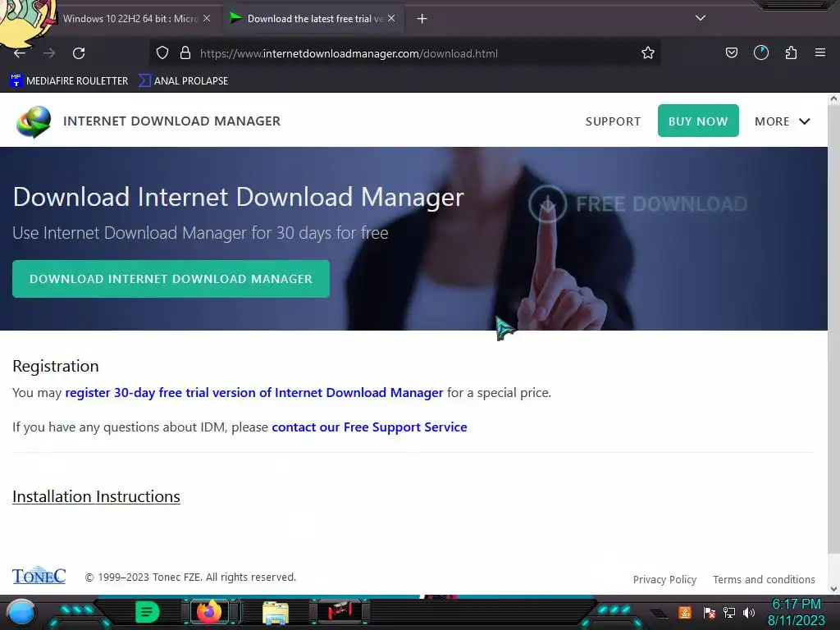Open the Installation Instructions link
Viewport: 840px width, 630px height.
tap(97, 496)
